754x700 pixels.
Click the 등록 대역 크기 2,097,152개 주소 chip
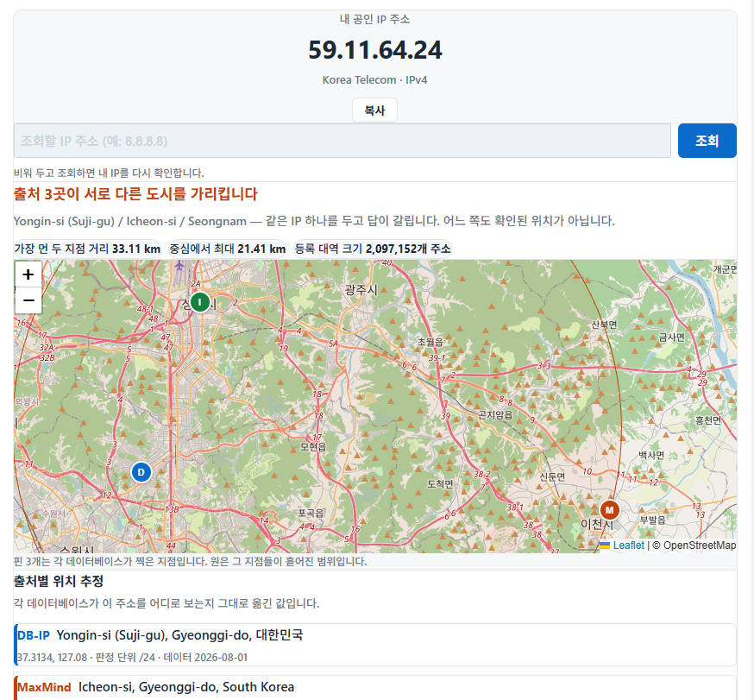coord(373,249)
